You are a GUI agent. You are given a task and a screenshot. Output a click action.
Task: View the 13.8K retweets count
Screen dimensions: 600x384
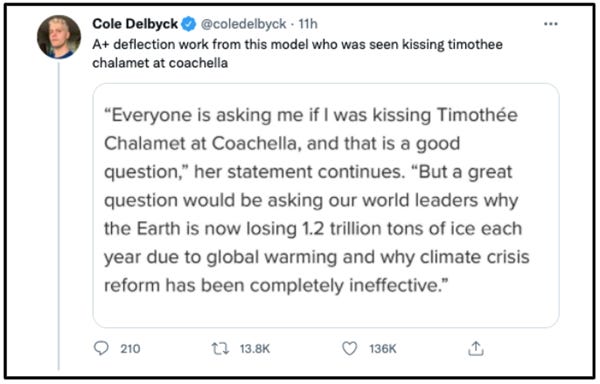(x=255, y=348)
